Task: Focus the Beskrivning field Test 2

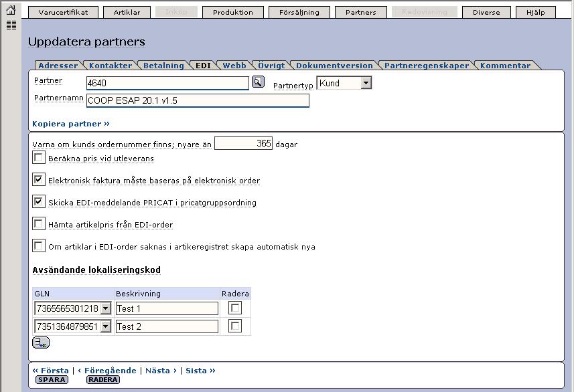Action: (x=167, y=326)
